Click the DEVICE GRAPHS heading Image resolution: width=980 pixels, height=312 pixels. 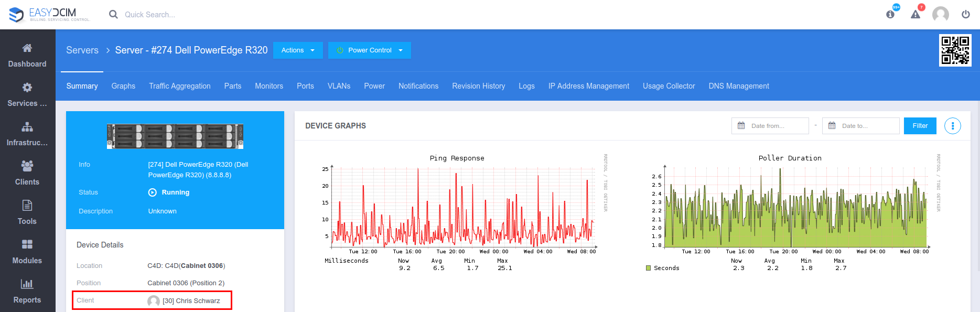(336, 126)
